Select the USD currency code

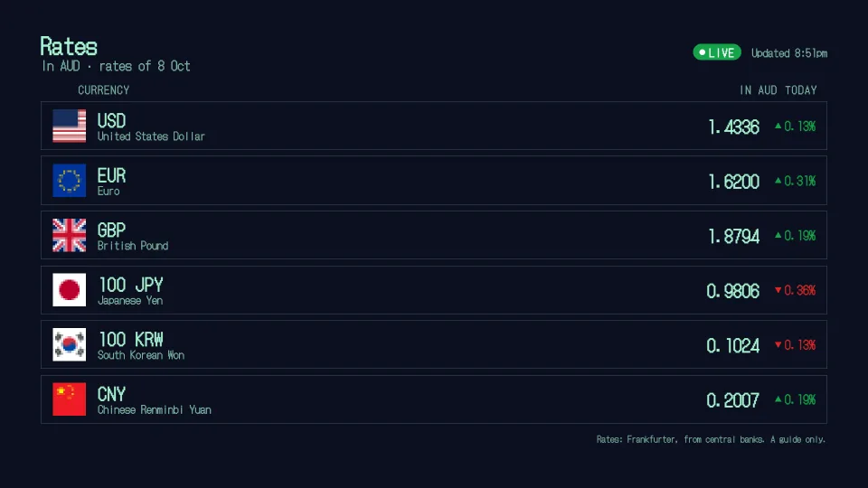[x=111, y=120]
